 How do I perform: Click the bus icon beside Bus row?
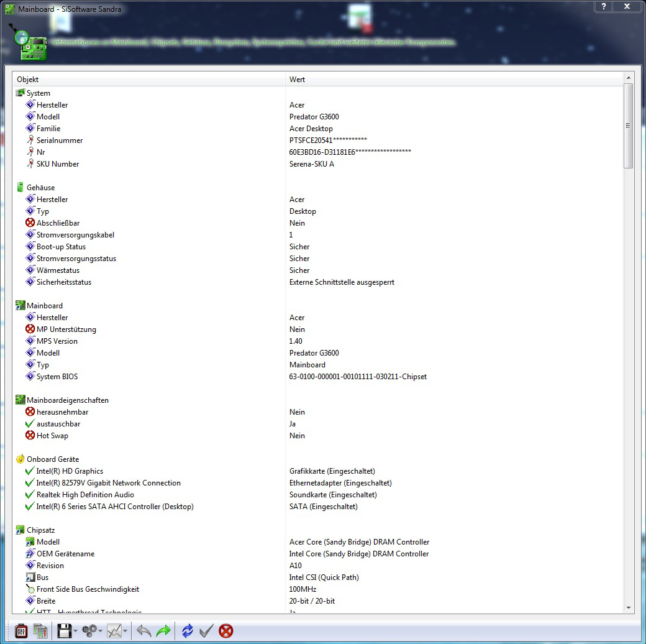point(30,577)
